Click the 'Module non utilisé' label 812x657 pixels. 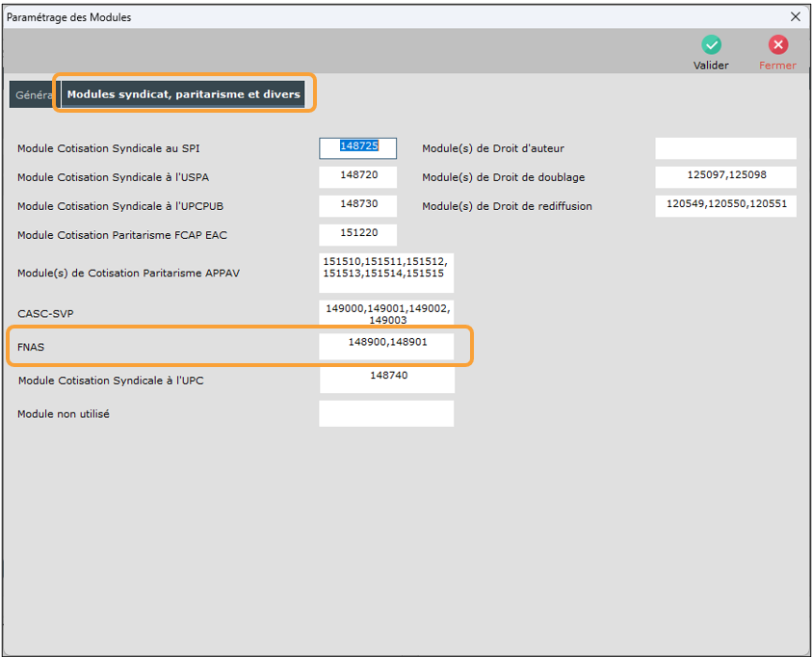click(x=64, y=414)
